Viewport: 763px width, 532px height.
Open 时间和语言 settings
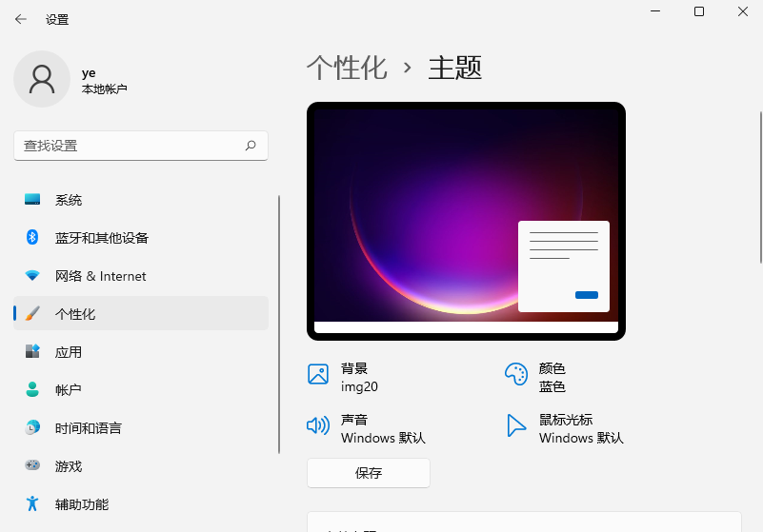pyautogui.click(x=141, y=427)
